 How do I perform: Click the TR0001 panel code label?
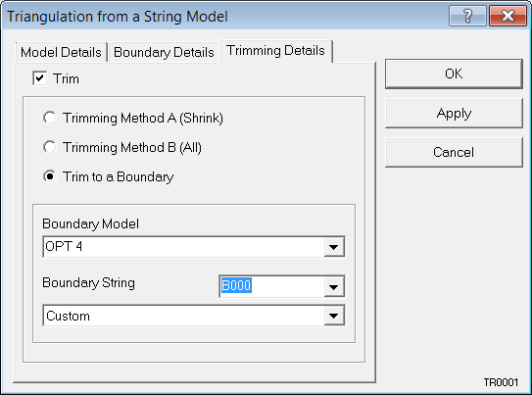tap(501, 382)
